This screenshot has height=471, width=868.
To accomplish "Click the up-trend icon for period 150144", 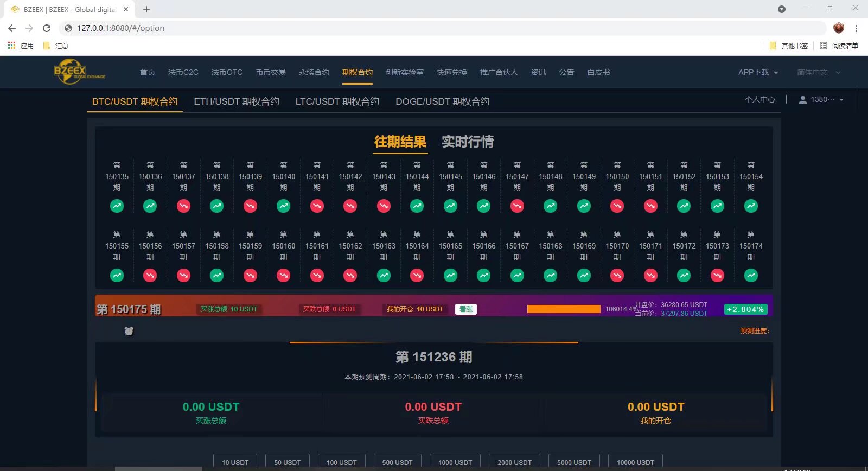I will click(x=417, y=206).
